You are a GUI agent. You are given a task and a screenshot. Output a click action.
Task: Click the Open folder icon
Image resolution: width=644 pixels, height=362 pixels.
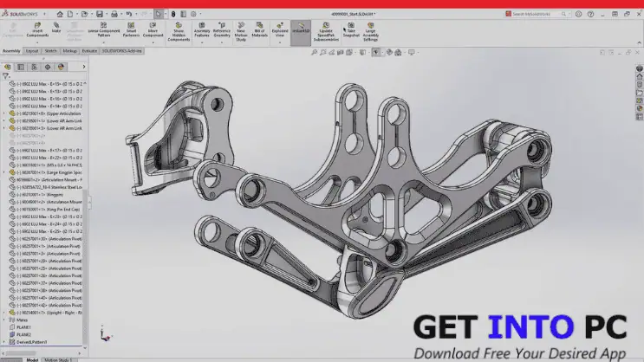(84, 14)
